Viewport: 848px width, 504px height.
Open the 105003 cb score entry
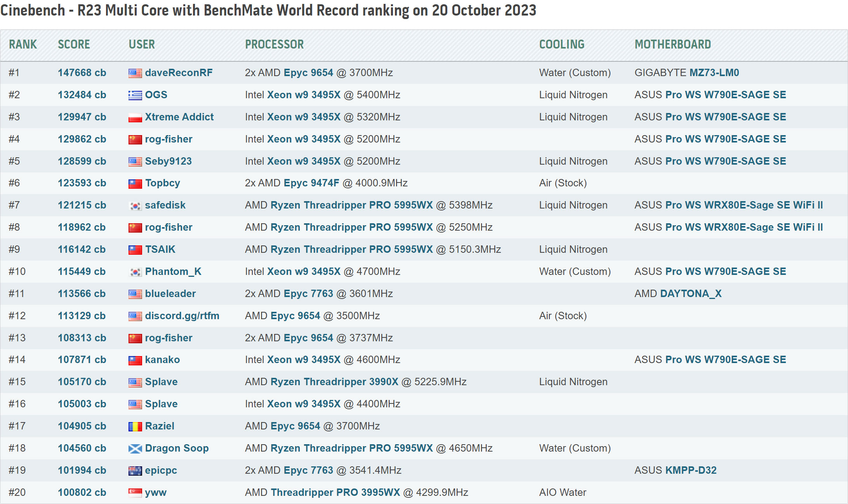[82, 404]
